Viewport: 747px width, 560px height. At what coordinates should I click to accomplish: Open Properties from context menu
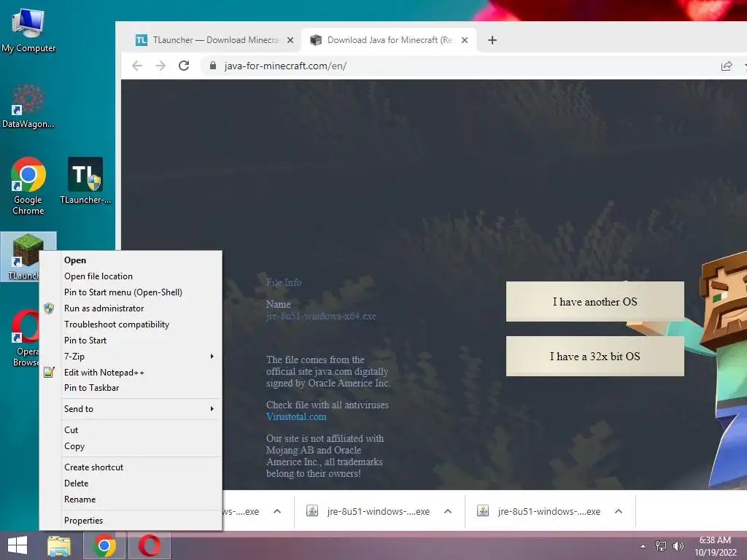tap(142, 521)
